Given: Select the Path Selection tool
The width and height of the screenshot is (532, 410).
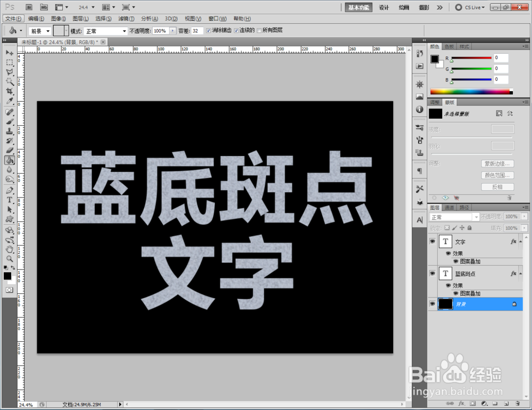Looking at the screenshot, I should (x=10, y=209).
